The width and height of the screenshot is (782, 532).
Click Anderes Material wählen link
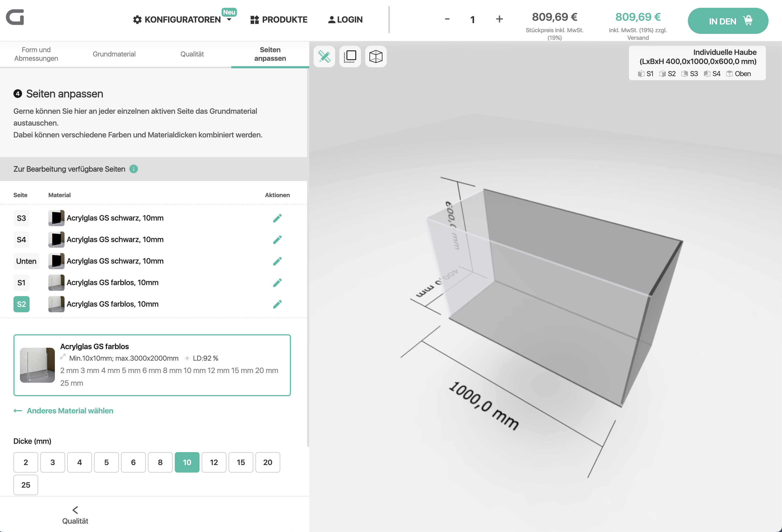pyautogui.click(x=70, y=411)
